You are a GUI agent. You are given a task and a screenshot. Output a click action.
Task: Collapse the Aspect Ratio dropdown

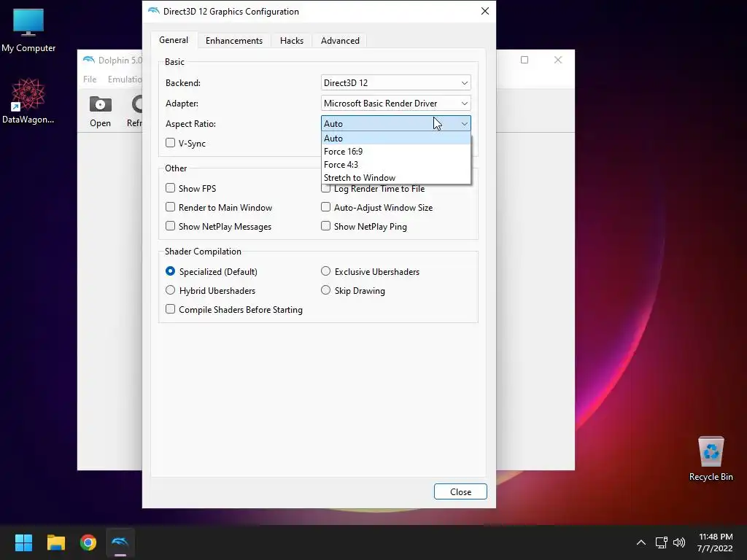click(396, 124)
